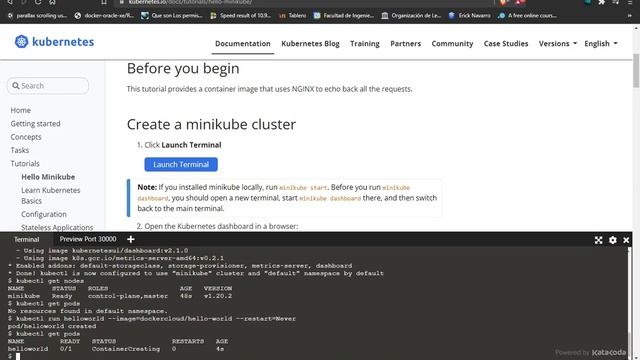Viewport: 640px width, 360px height.
Task: Open Learn Kubernetes Basics section
Action: point(51,196)
